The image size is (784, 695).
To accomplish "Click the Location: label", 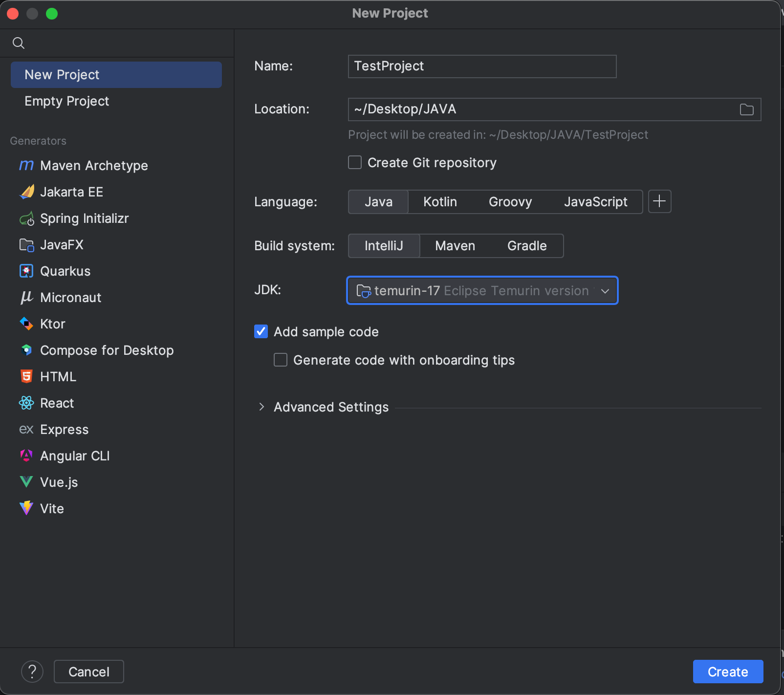I will [282, 109].
